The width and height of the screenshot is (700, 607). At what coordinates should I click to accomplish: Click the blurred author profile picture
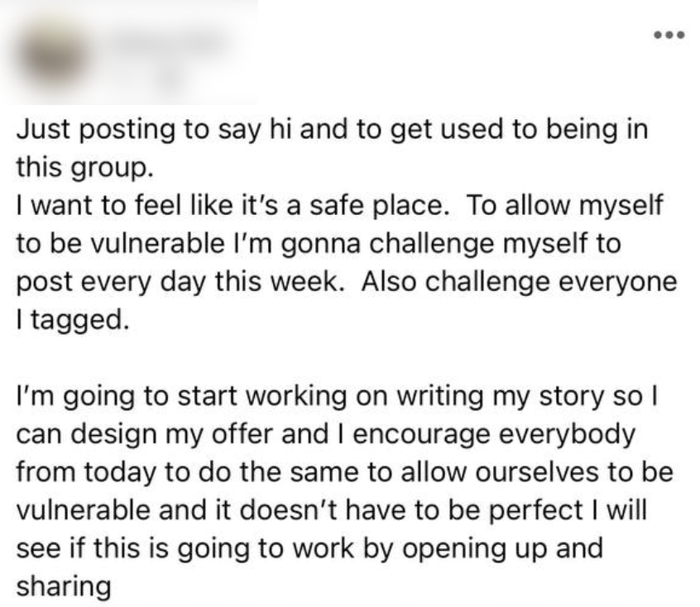point(54,57)
